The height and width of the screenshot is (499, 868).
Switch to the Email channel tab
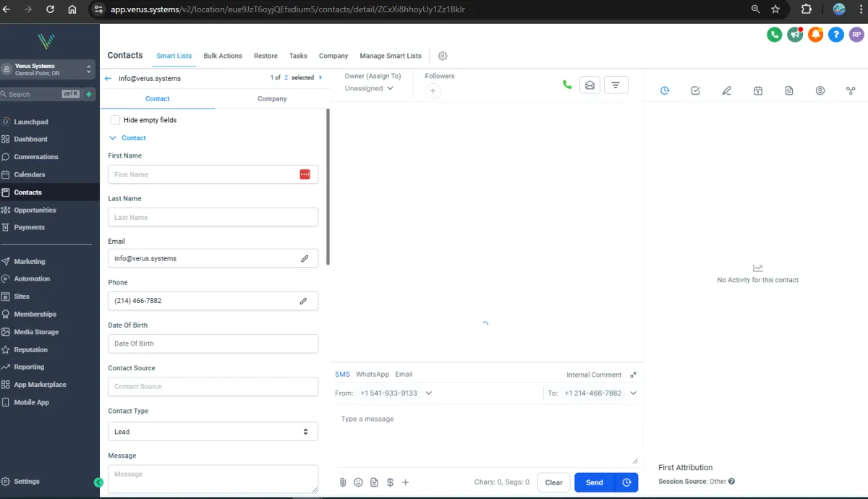point(404,374)
